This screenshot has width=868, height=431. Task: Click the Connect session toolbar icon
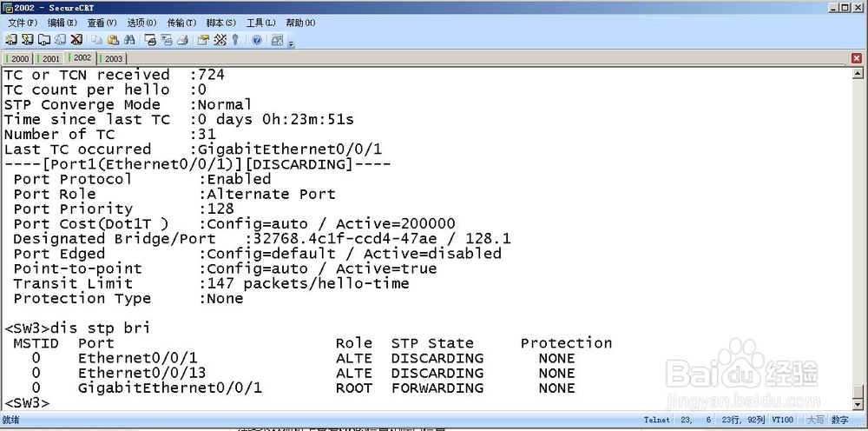[x=11, y=40]
